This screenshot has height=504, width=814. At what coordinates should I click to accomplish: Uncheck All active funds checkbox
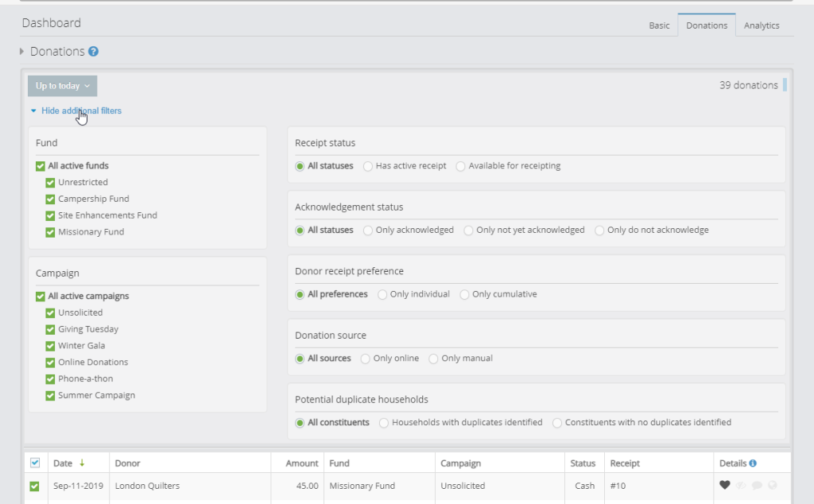coord(41,166)
